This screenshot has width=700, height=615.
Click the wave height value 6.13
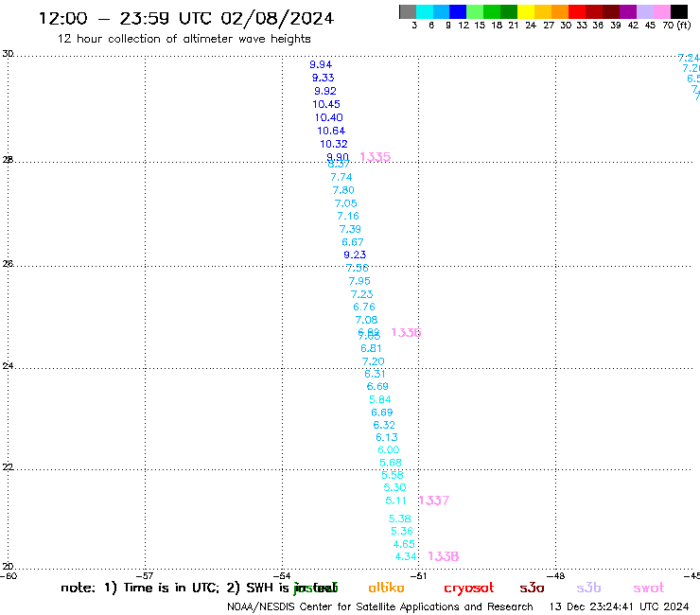387,438
